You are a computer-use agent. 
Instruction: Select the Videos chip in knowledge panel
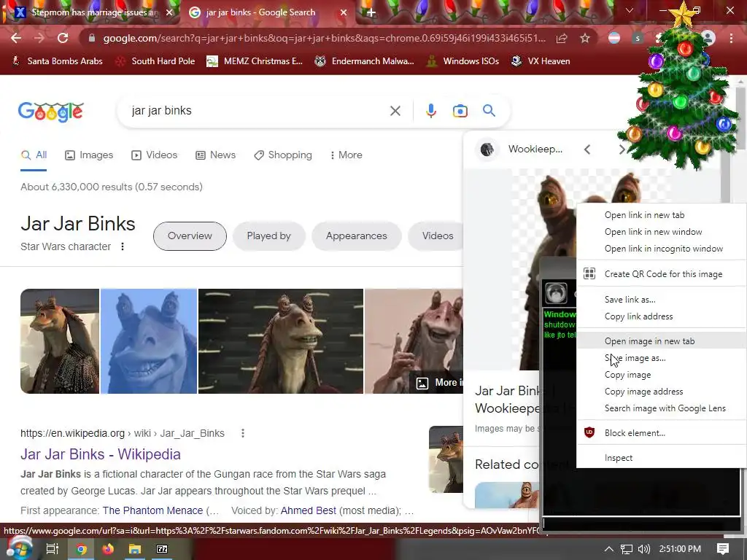click(x=438, y=236)
